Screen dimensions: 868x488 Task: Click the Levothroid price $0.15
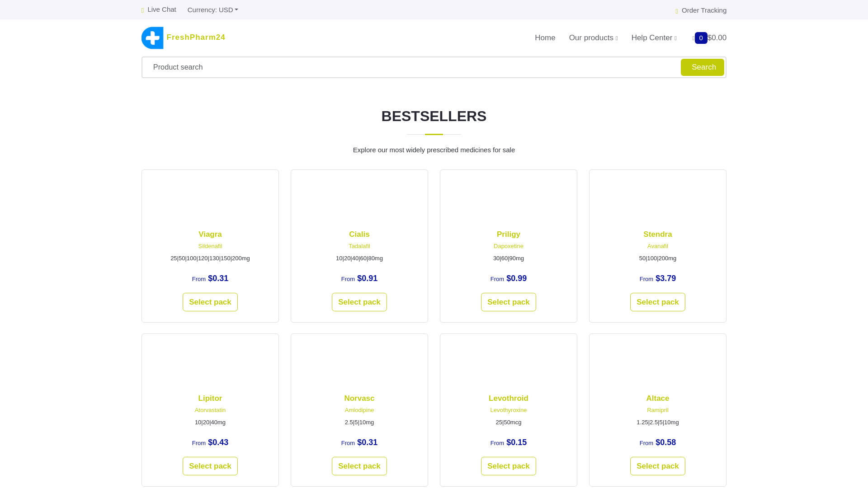point(516,443)
